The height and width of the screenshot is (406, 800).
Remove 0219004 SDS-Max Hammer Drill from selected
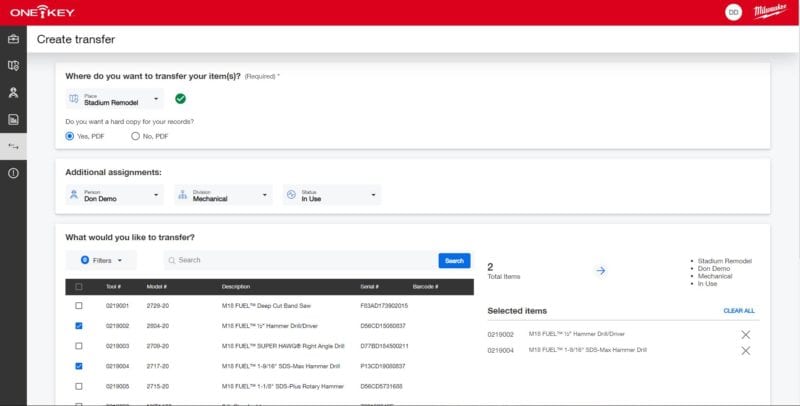tap(745, 351)
